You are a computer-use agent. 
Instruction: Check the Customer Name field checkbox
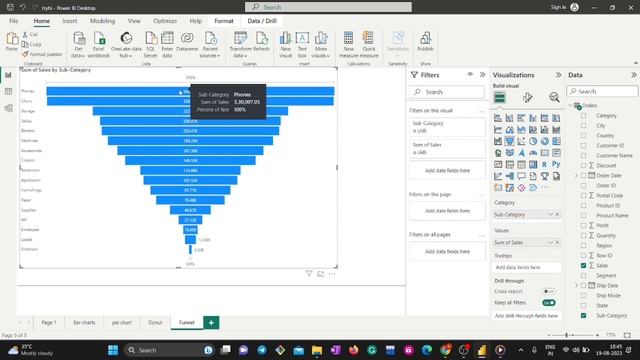tap(584, 156)
